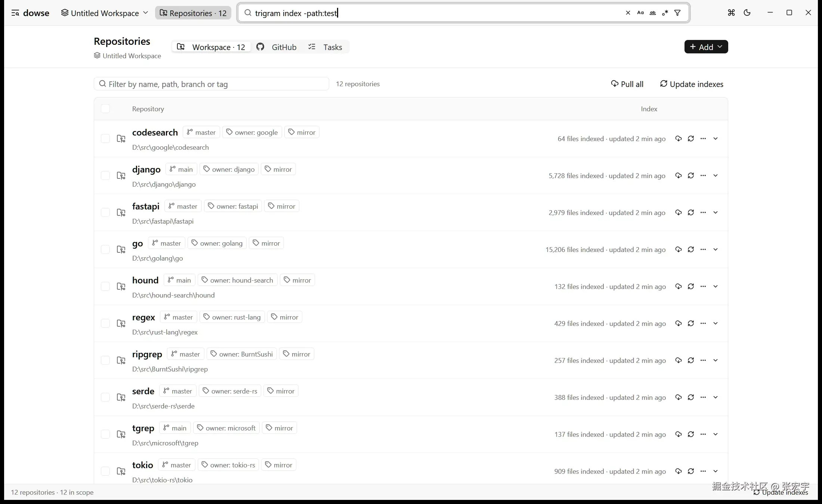822x504 pixels.
Task: Refresh the regex repository index
Action: pos(691,323)
